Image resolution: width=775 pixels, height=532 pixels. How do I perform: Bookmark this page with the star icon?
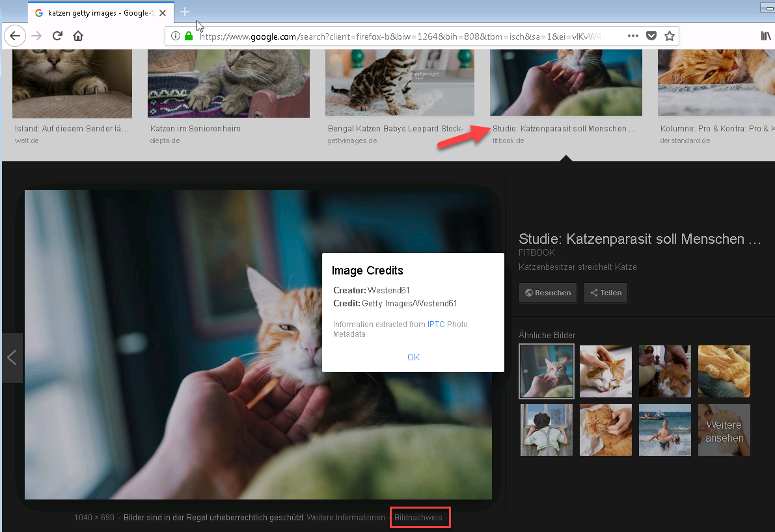tap(668, 36)
